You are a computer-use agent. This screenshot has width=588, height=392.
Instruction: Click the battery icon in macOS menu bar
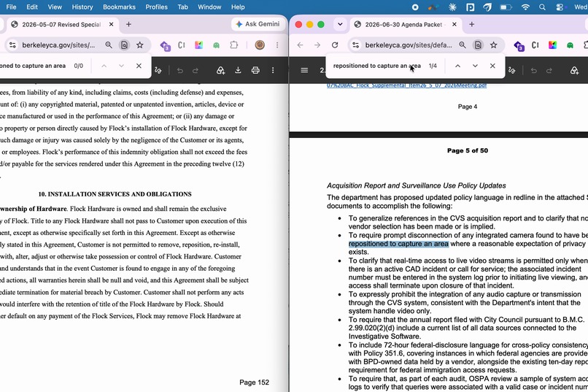(x=506, y=7)
